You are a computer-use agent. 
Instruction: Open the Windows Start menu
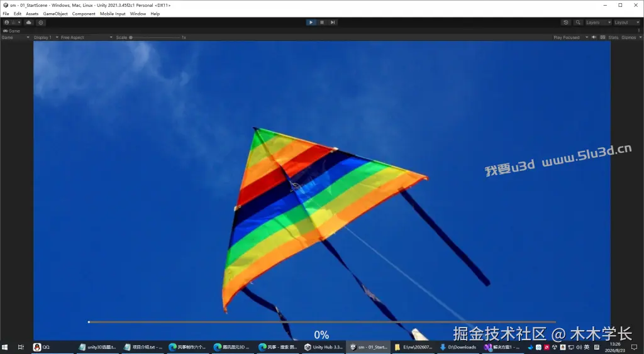coord(5,347)
